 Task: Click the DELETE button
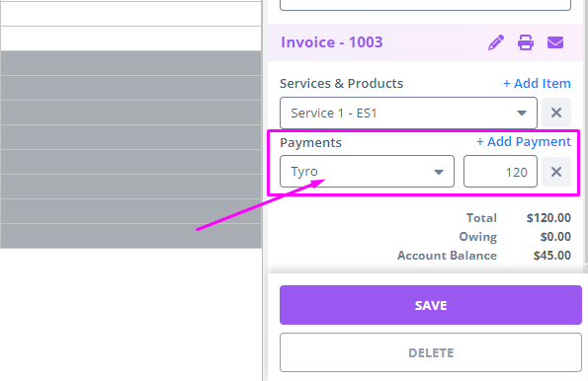(431, 352)
